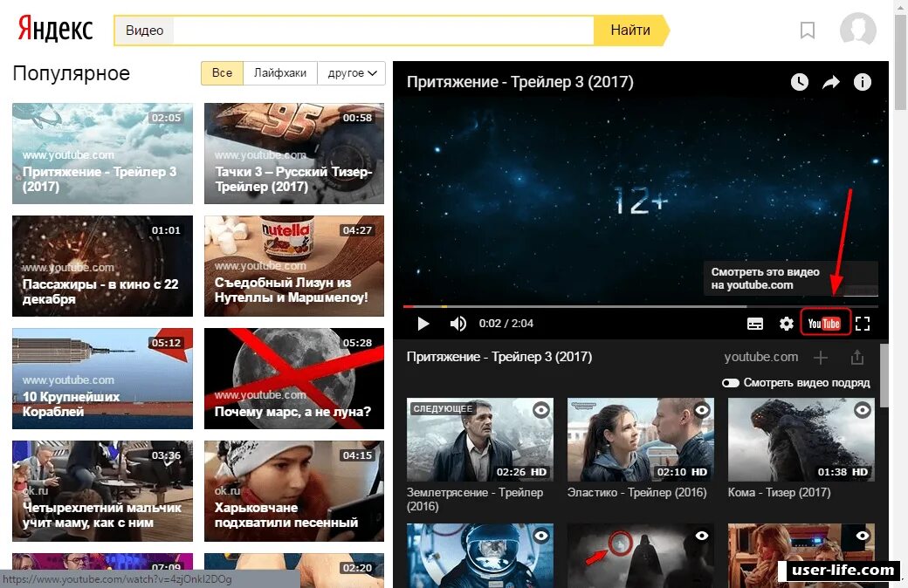Play the Притяжение trailer
The image size is (908, 588).
pyautogui.click(x=423, y=324)
